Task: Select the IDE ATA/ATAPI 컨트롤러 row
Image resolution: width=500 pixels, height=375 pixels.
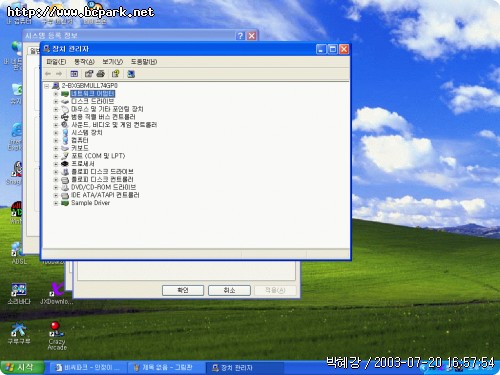Action: click(x=105, y=195)
